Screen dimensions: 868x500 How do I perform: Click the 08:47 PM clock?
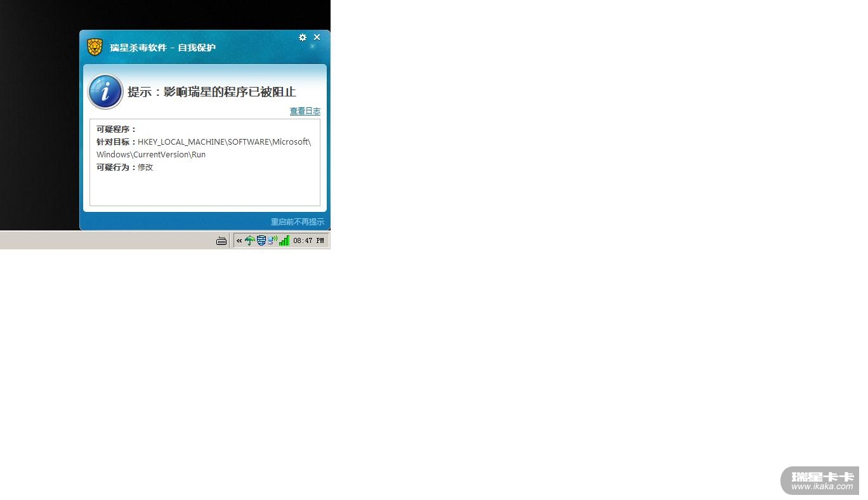pos(308,240)
